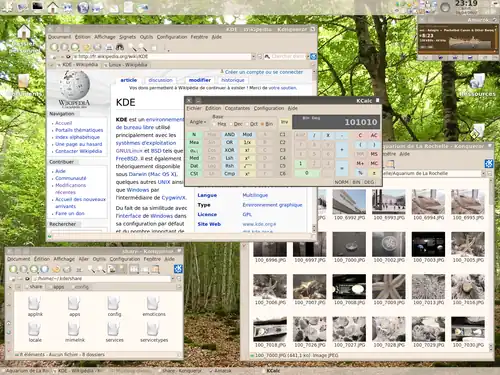Open location dropdown in share Konqueror
This screenshot has height=375, width=500.
pos(173,278)
